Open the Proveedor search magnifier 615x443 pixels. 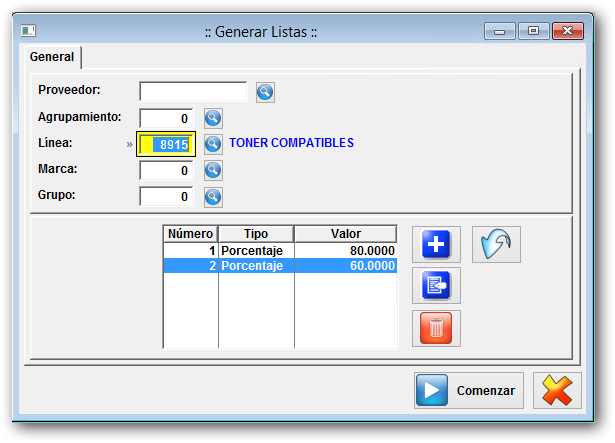coord(265,92)
